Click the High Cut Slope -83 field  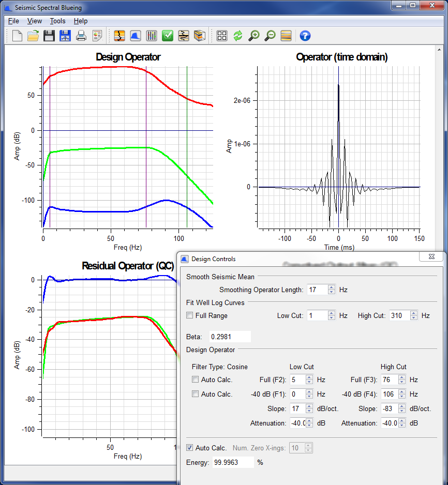click(390, 408)
